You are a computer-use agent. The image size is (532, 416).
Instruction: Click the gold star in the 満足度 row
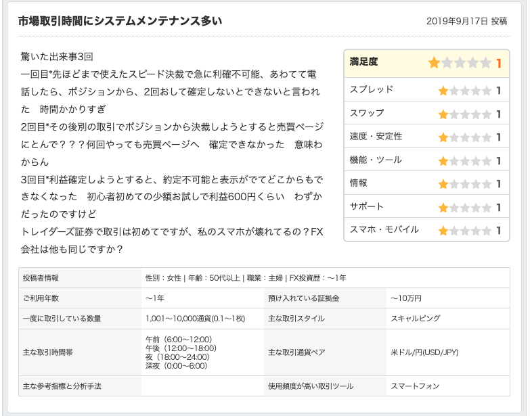pos(435,63)
